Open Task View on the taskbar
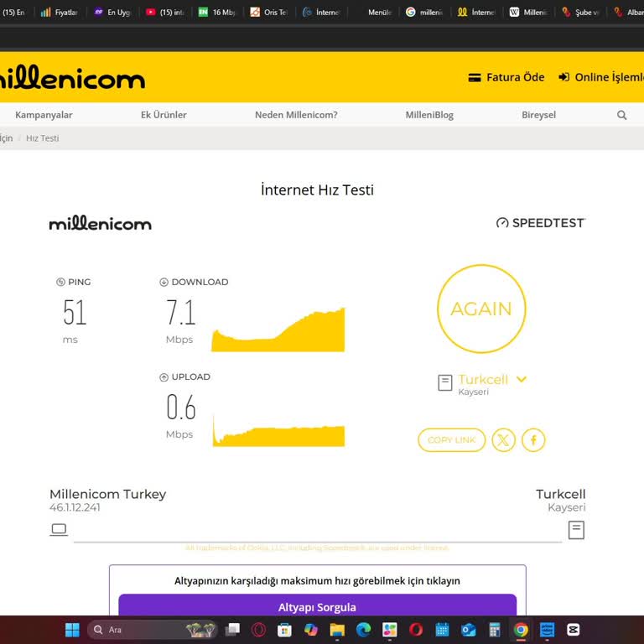This screenshot has height=644, width=644. [232, 630]
